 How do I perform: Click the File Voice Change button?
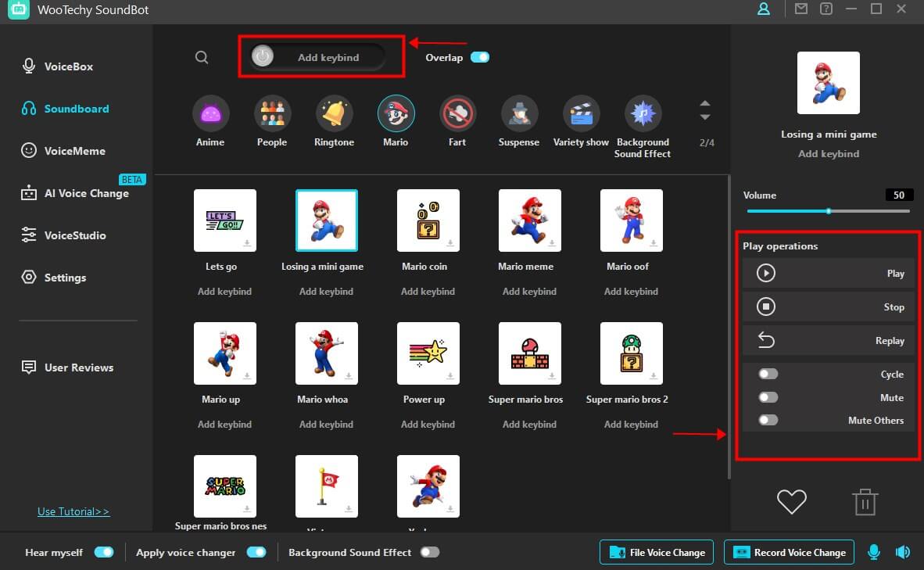pos(657,552)
